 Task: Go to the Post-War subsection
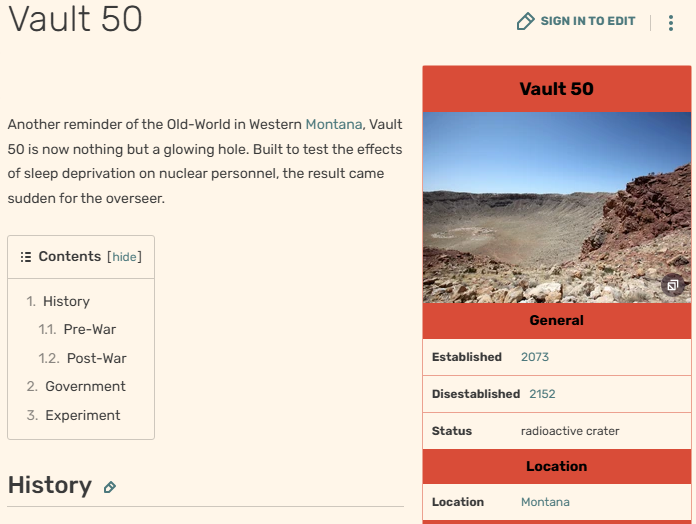point(97,358)
